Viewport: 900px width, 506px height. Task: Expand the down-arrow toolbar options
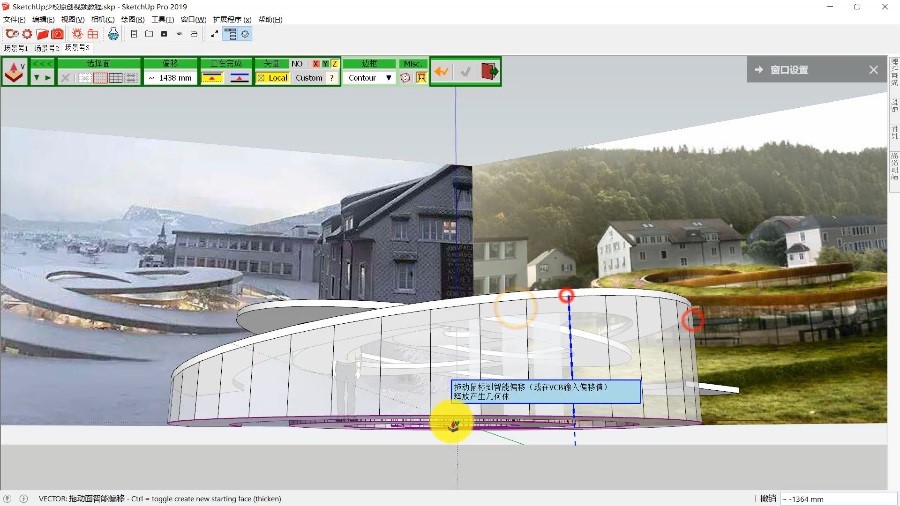tap(36, 78)
